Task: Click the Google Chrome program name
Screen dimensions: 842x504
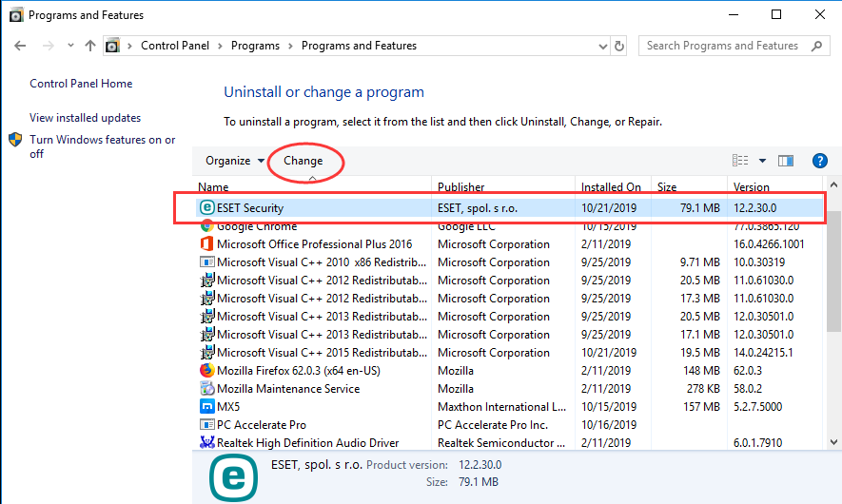Action: tap(257, 226)
